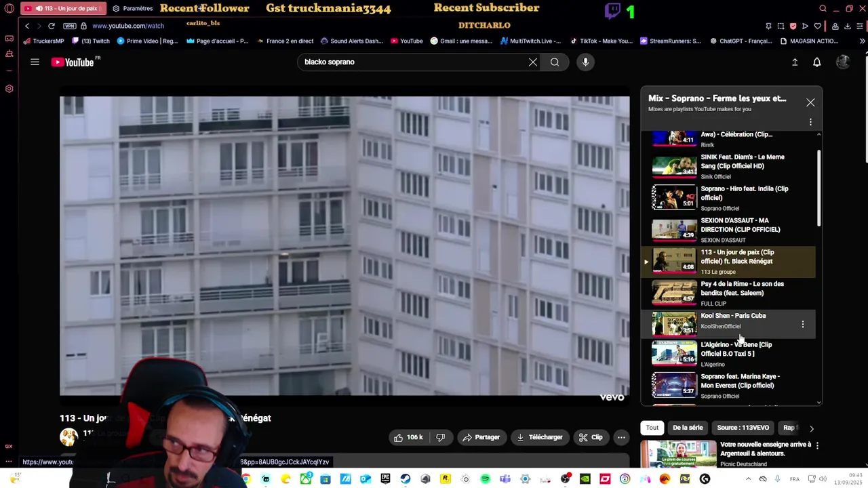Select the Source : 113VEVO chip
The image size is (868, 488).
pos(743,428)
